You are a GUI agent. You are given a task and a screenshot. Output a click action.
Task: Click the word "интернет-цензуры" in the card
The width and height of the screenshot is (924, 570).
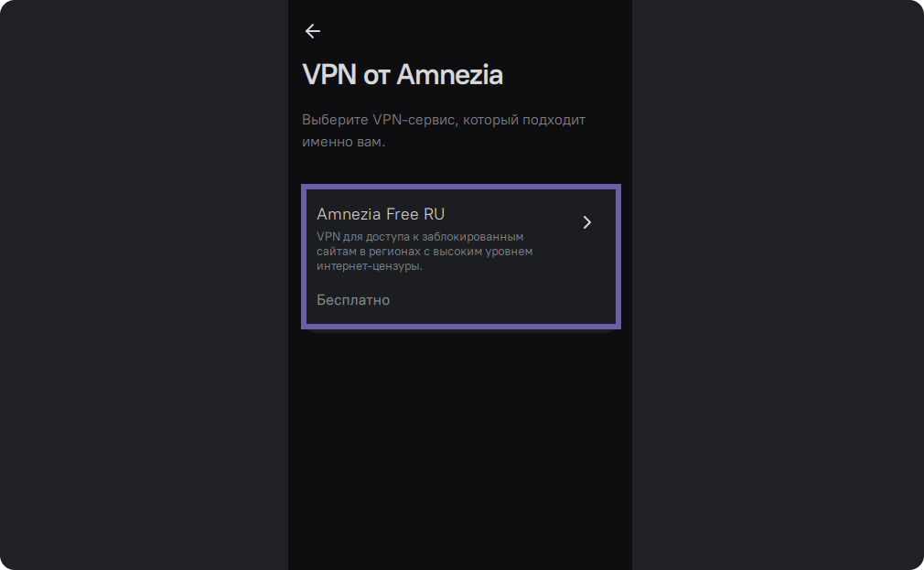[369, 266]
